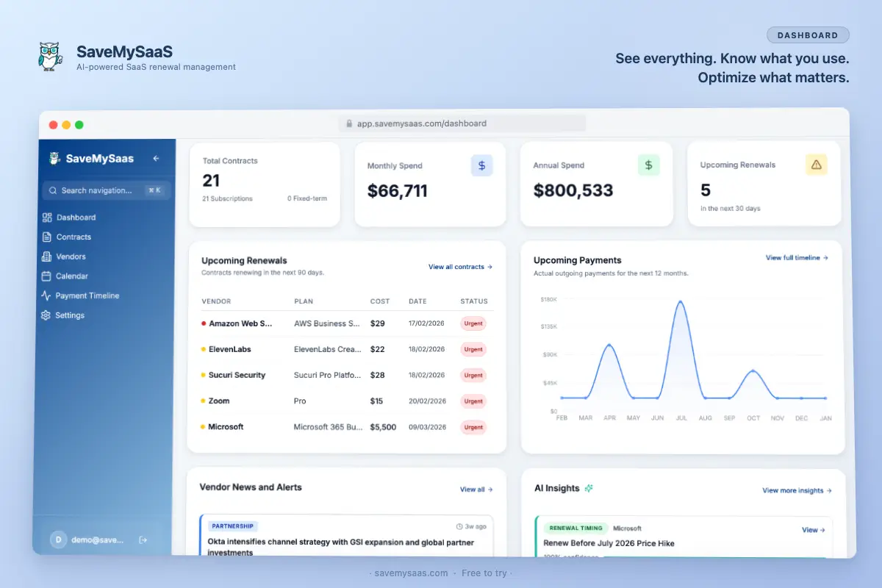
Task: Click the Settings gear icon in the sidebar
Action: click(47, 315)
